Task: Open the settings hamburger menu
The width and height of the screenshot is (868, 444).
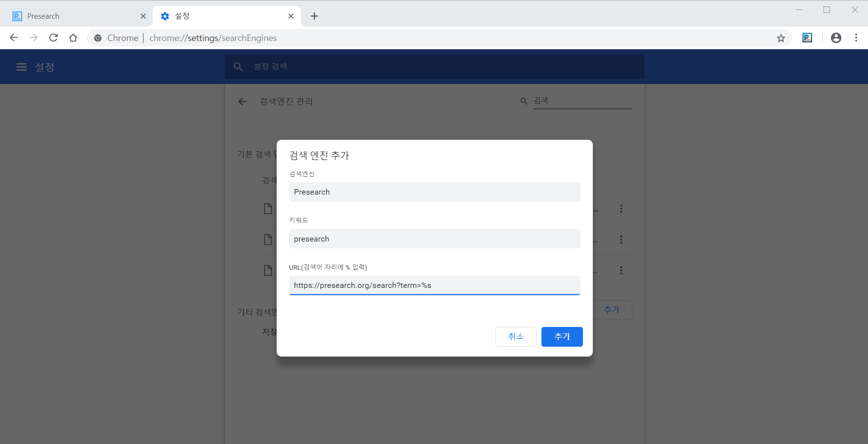Action: coord(21,67)
